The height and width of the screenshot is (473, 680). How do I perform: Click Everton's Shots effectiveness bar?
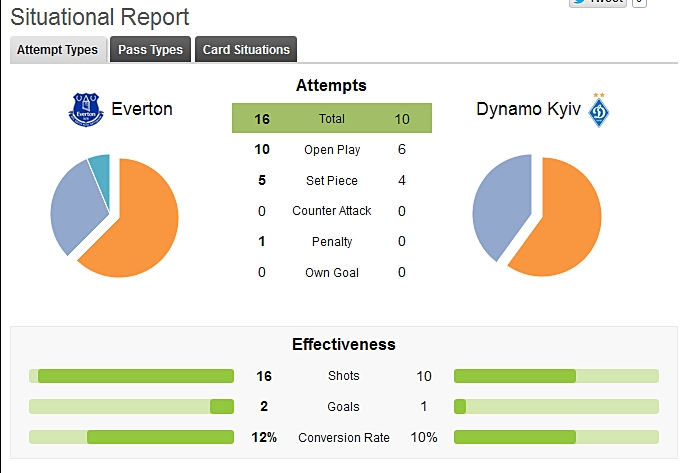tap(131, 376)
